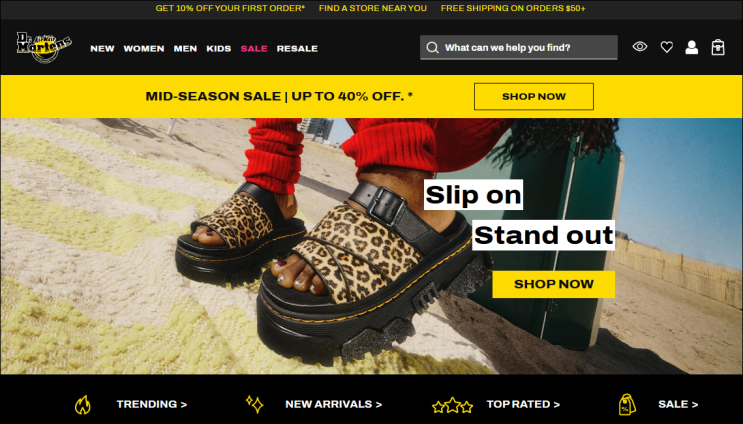Click Shop Now in yellow sale banner
The image size is (743, 424).
tap(534, 96)
